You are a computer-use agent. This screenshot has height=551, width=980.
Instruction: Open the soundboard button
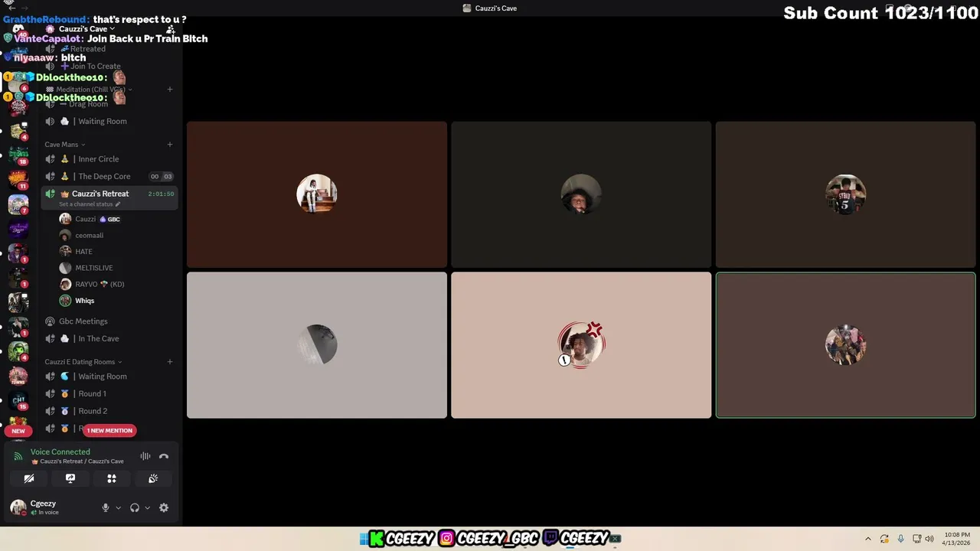coord(153,478)
